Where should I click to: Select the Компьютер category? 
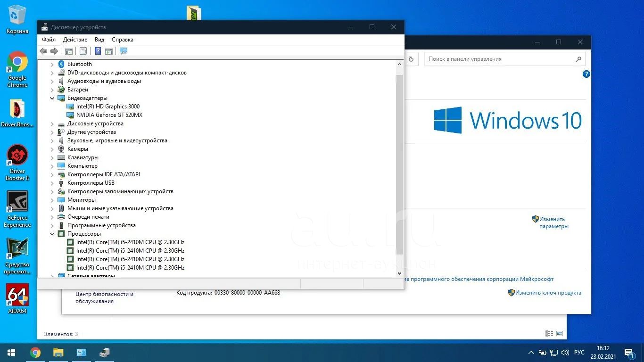click(83, 166)
